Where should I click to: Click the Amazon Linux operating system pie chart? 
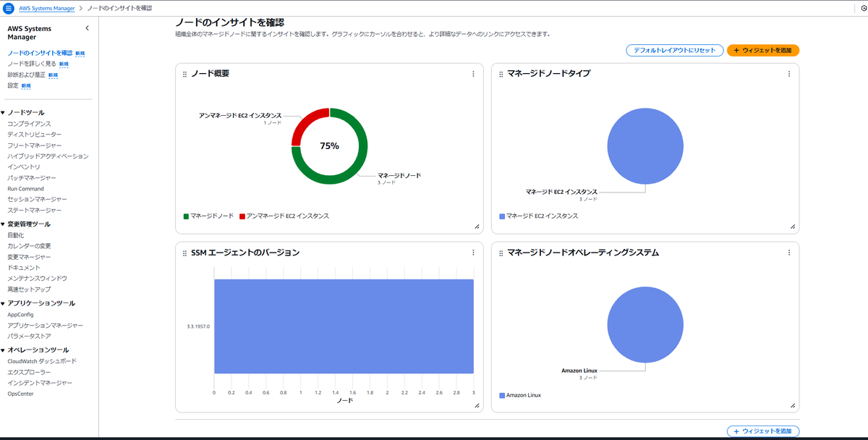coord(645,324)
